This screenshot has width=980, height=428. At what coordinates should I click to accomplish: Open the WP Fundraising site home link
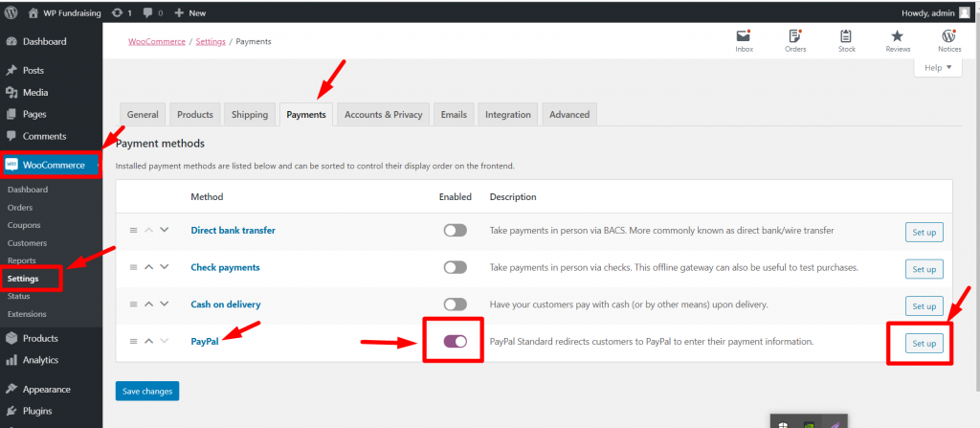click(65, 12)
